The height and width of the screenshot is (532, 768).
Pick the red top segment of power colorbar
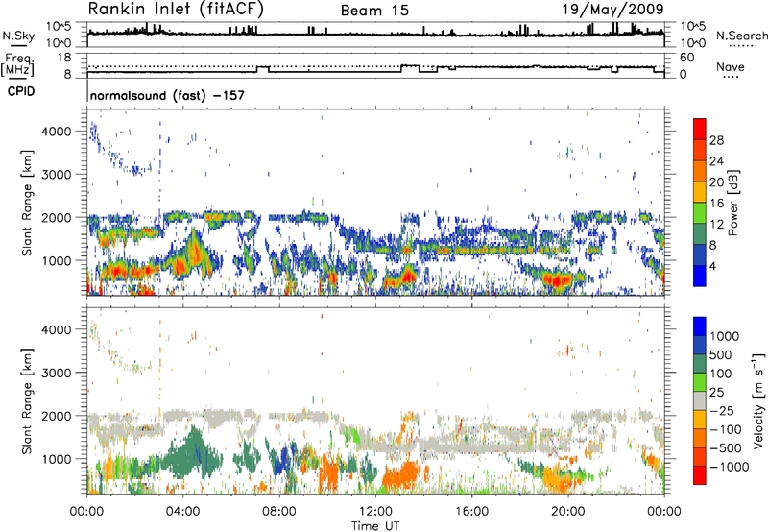click(x=700, y=129)
